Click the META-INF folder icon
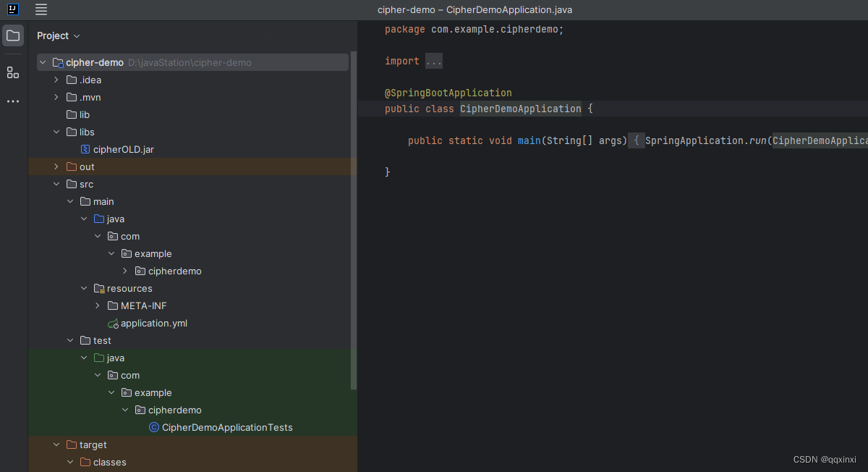 (x=113, y=305)
